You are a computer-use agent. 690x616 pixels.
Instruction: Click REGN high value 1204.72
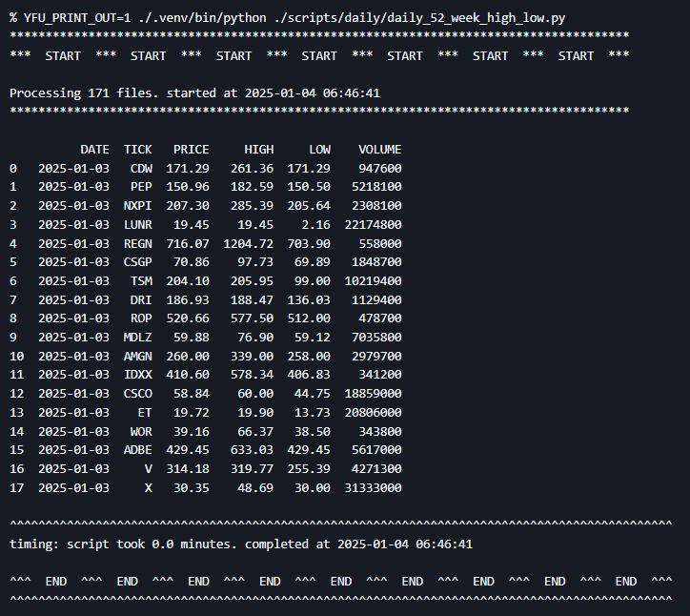point(248,243)
